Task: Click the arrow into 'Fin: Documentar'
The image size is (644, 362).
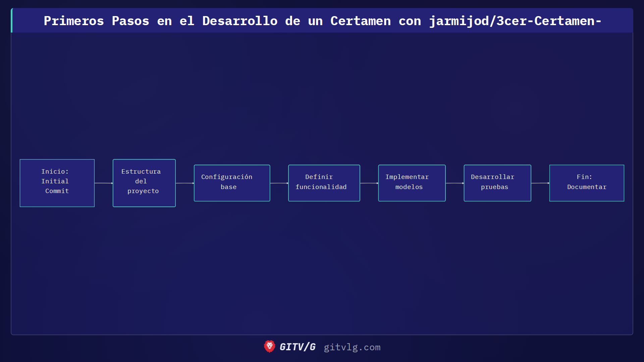Action: (x=540, y=183)
